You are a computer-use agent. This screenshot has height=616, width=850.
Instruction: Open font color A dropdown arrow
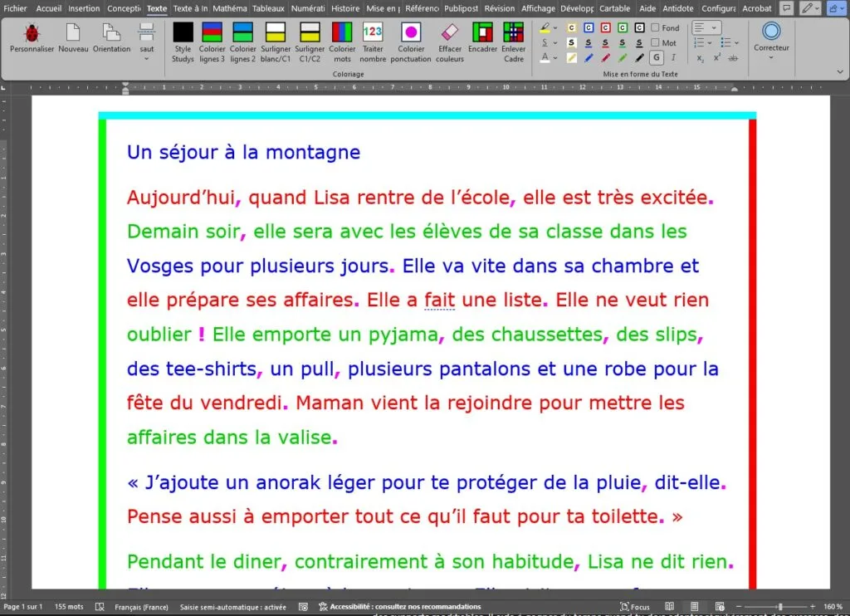[x=555, y=58]
